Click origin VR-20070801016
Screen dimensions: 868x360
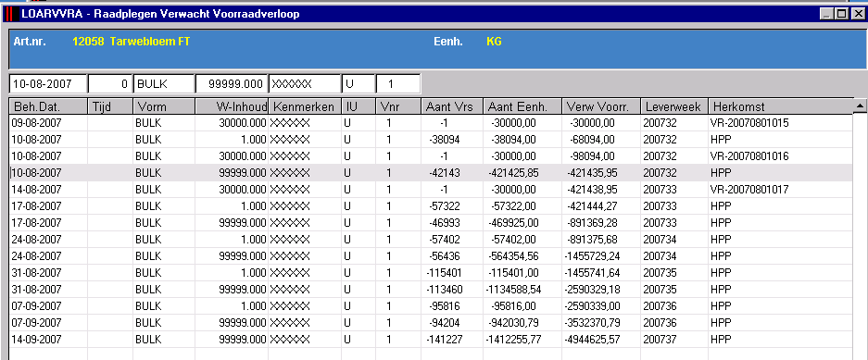point(749,156)
